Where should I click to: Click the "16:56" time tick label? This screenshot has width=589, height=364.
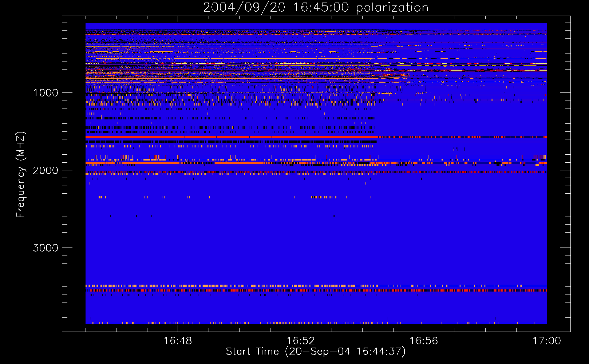click(x=424, y=341)
